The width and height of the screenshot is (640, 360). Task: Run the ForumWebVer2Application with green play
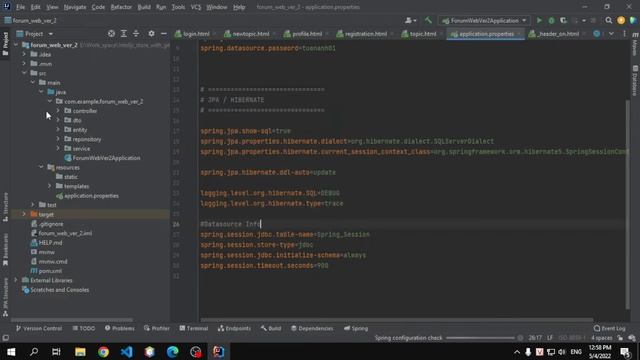coord(539,20)
